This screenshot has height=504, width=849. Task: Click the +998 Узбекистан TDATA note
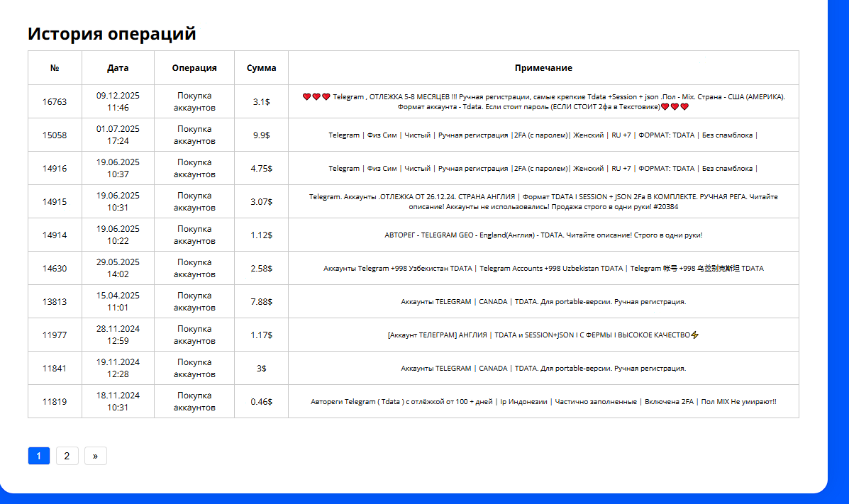[543, 268]
